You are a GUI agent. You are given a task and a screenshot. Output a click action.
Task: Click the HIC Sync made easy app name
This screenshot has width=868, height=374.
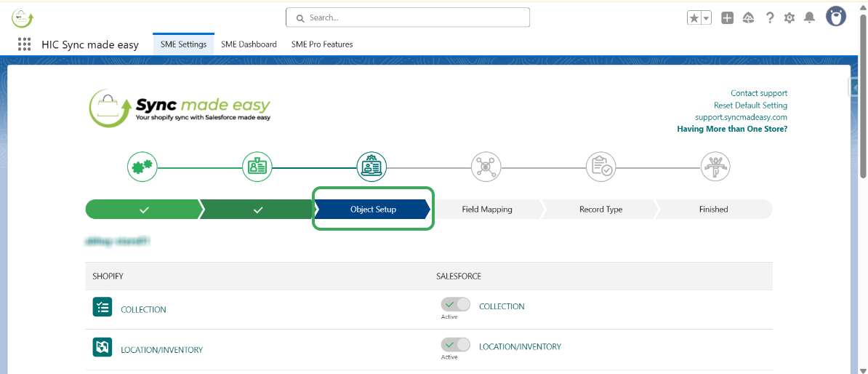point(90,45)
